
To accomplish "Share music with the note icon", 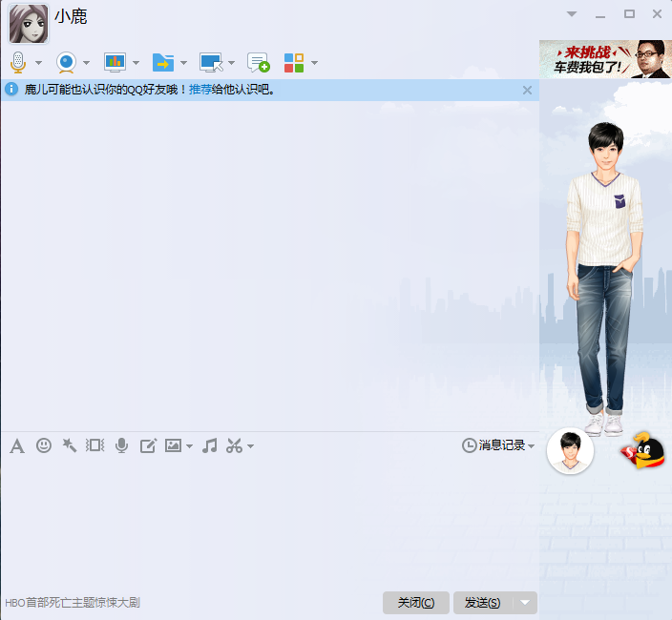I will pos(210,445).
